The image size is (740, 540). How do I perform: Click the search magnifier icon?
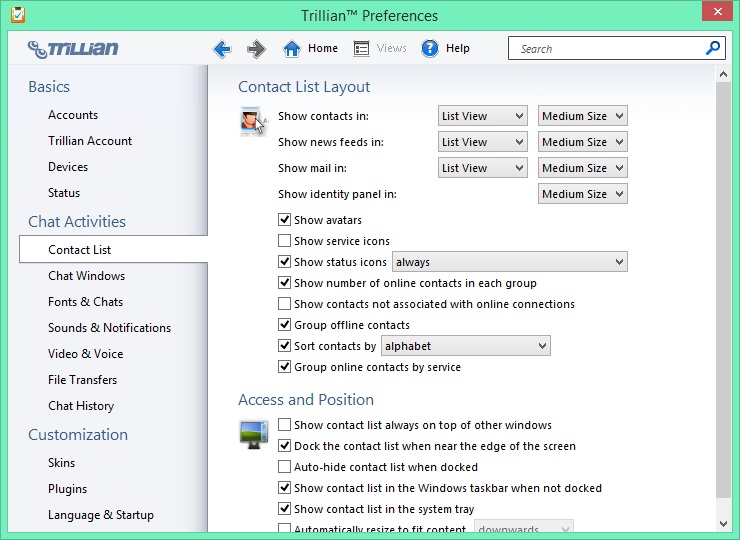(713, 48)
